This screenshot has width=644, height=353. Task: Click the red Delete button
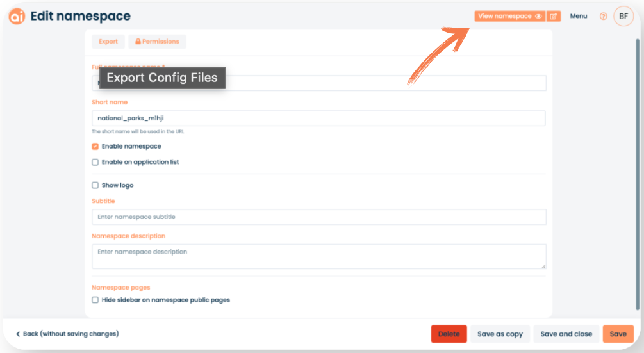tap(449, 334)
